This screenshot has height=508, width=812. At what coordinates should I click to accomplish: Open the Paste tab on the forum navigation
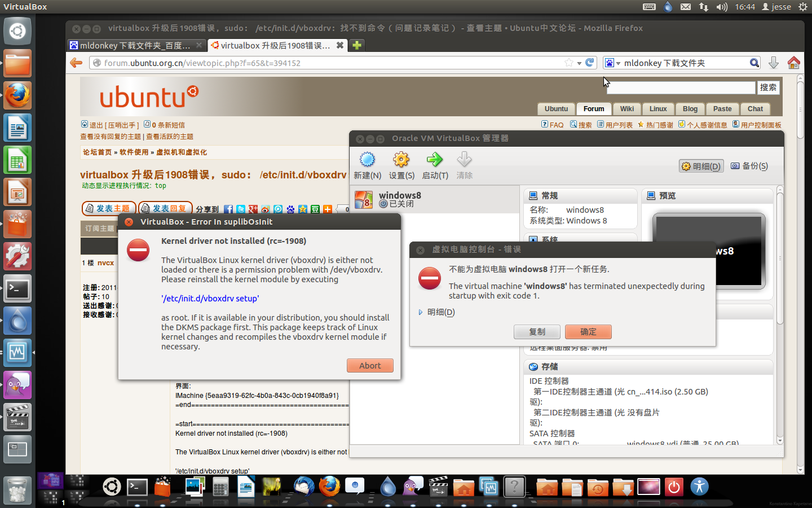(722, 109)
